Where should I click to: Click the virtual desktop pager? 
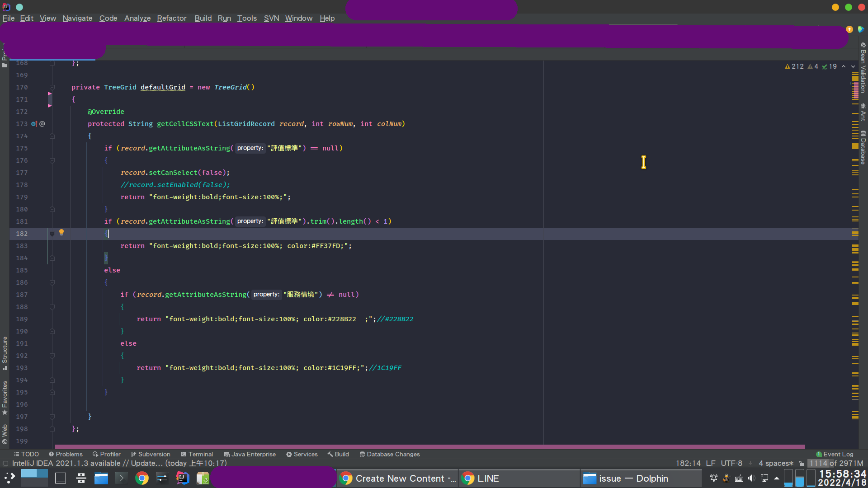pyautogui.click(x=34, y=478)
